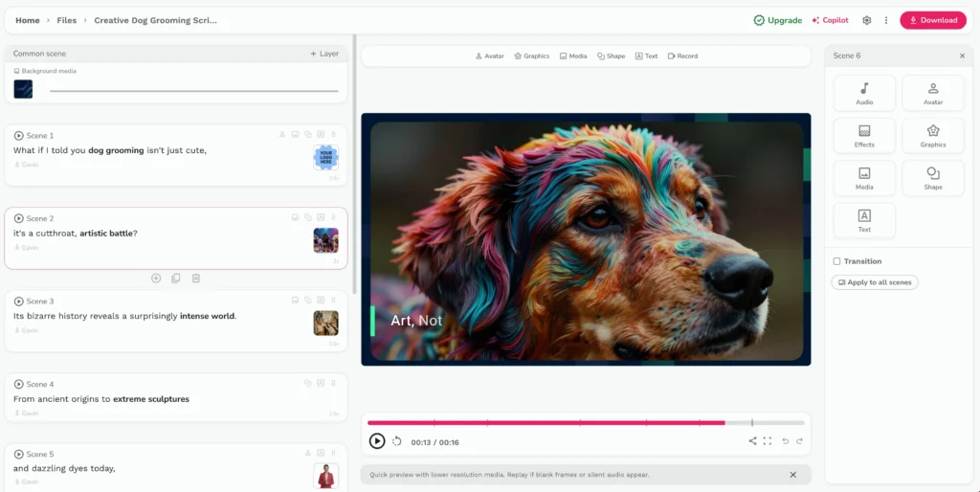Click the shape icon in Scene 2 row
This screenshot has height=492, width=980.
[307, 217]
